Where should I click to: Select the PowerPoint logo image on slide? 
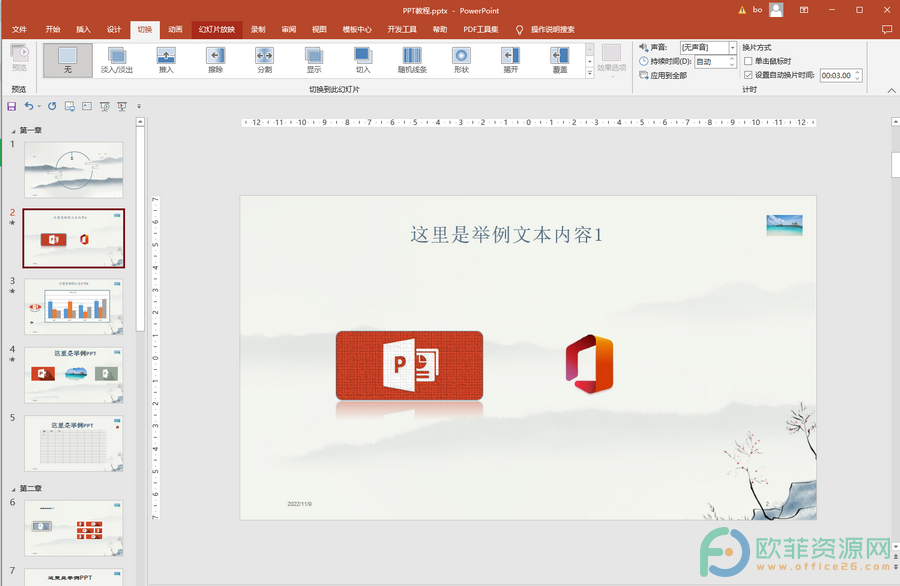(409, 365)
